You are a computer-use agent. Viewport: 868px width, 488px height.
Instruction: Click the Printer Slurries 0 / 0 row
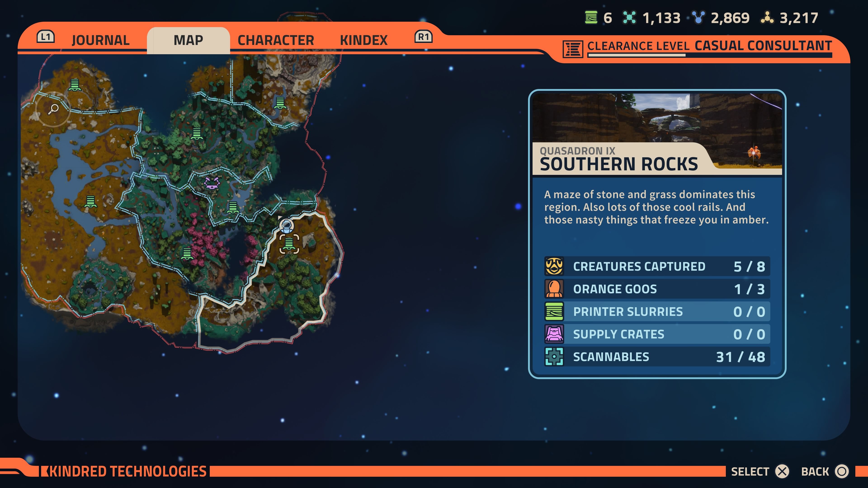[657, 312]
